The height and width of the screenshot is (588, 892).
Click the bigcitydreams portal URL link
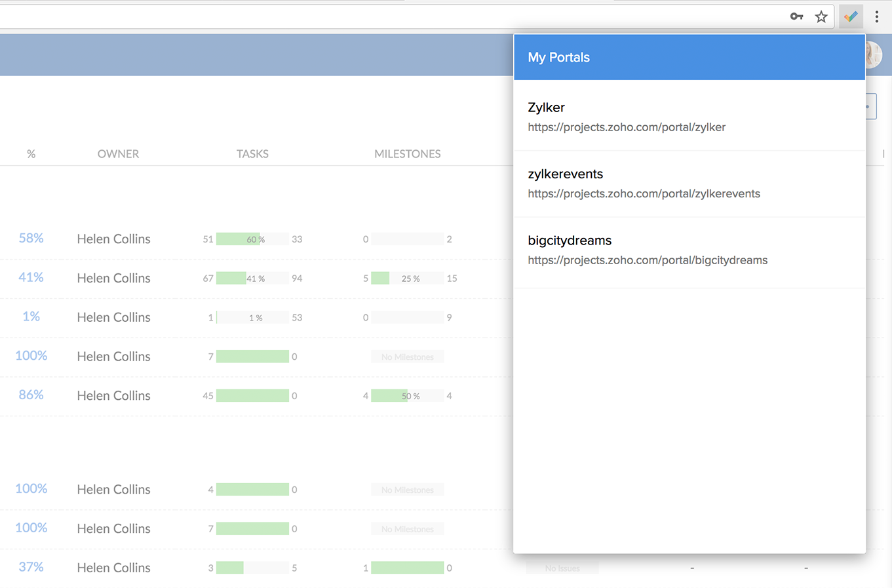click(x=648, y=260)
